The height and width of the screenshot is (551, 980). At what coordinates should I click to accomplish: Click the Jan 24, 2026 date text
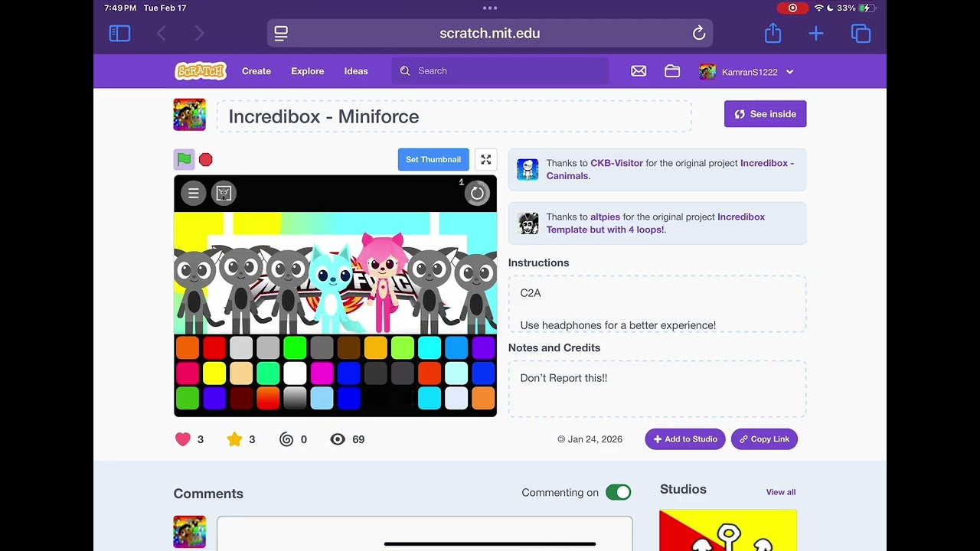click(595, 439)
